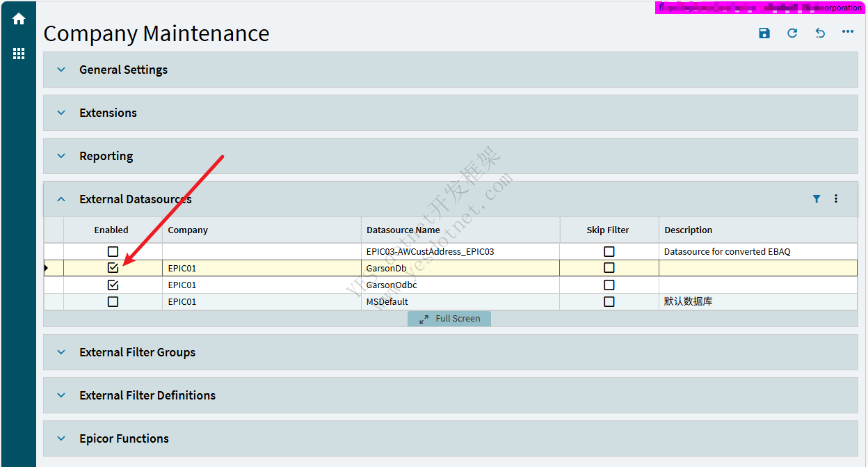Check Skip Filter for GarsonOdbc row
The height and width of the screenshot is (467, 868).
609,285
